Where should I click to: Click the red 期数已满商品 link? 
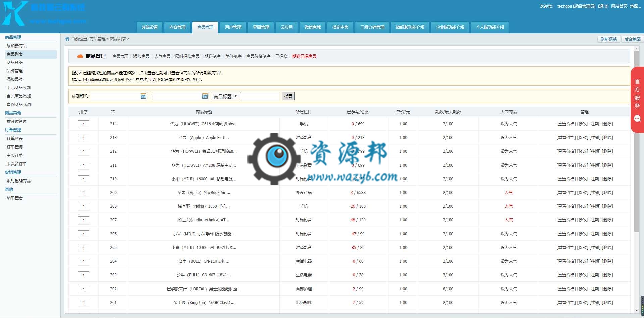tap(304, 56)
